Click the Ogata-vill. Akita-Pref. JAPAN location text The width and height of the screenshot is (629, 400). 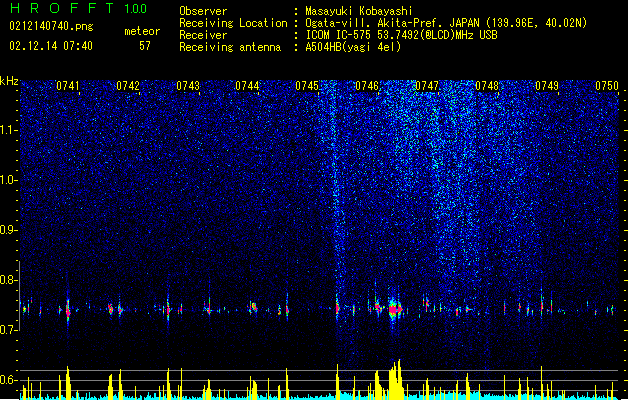click(x=446, y=23)
